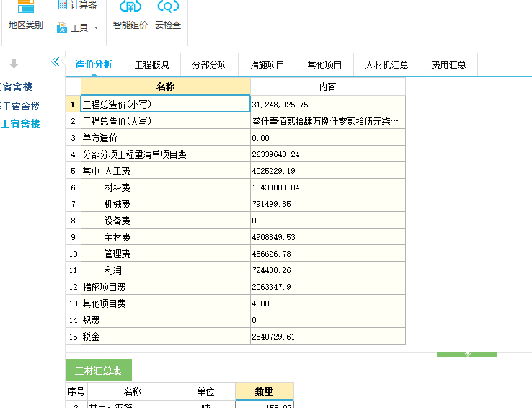The width and height of the screenshot is (532, 408).
Task: Click the value 456626.78
Action: point(328,254)
